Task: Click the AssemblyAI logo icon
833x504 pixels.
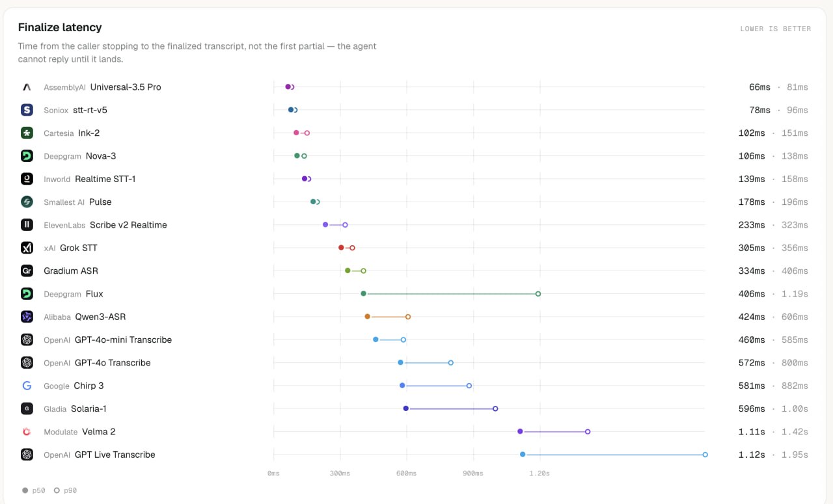Action: (x=27, y=87)
